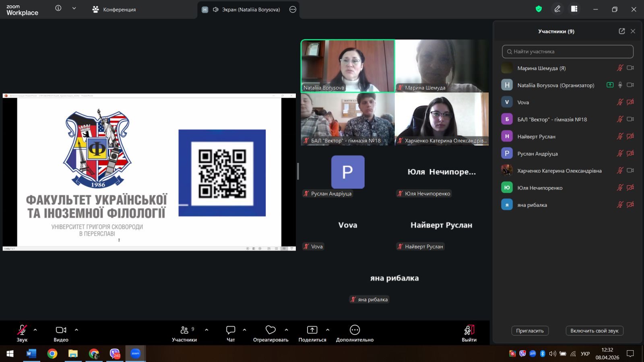Click the unmute myself button
Image resolution: width=644 pixels, height=362 pixels.
[x=594, y=331]
